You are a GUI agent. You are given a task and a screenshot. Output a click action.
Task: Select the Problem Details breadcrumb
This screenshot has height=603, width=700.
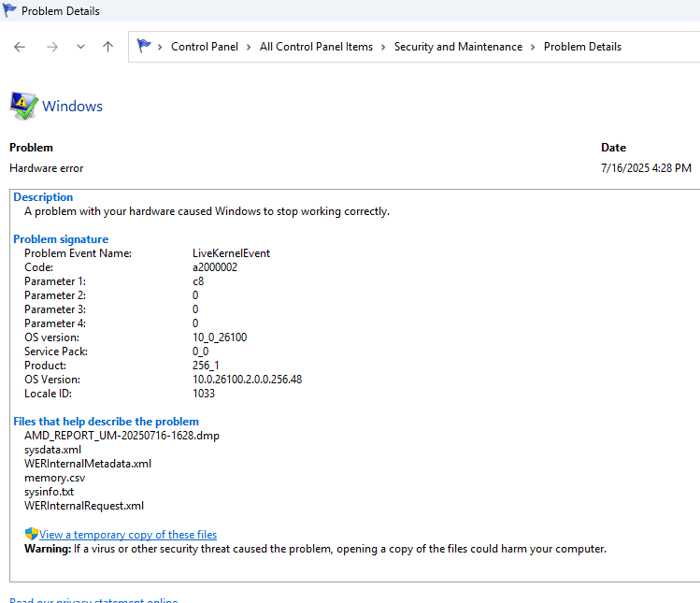(582, 47)
